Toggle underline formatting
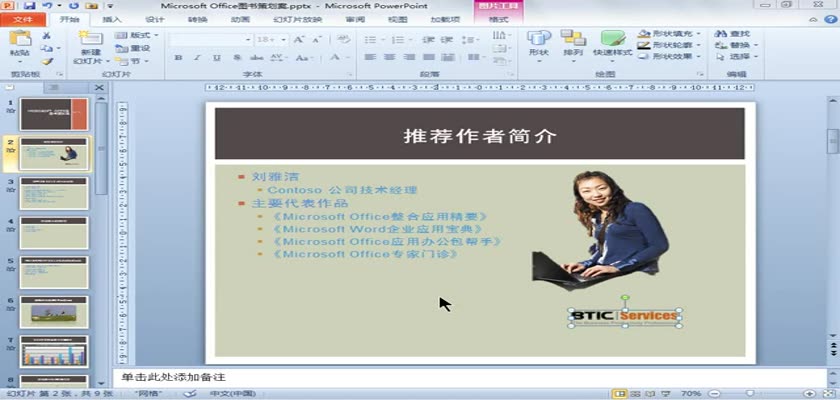This screenshot has height=400, width=840. pos(216,57)
